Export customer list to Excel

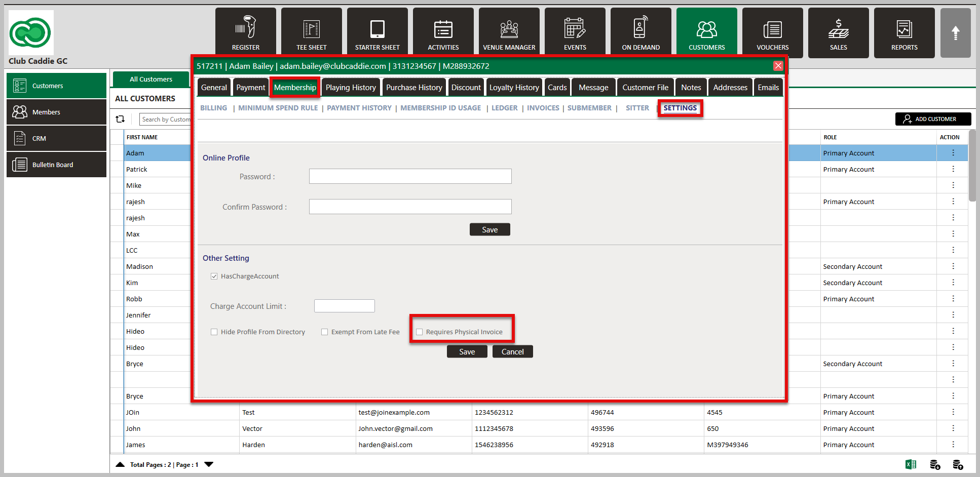pyautogui.click(x=911, y=464)
